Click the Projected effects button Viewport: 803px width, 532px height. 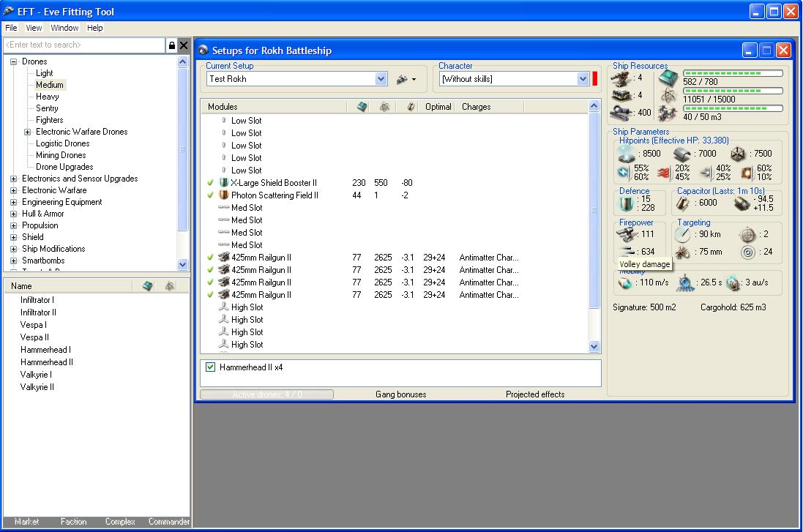(x=535, y=394)
